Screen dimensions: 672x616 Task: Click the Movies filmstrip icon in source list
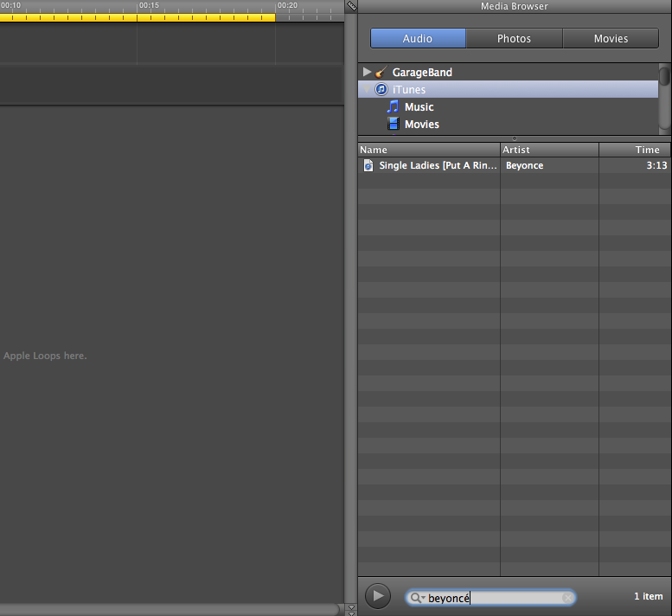(x=394, y=125)
